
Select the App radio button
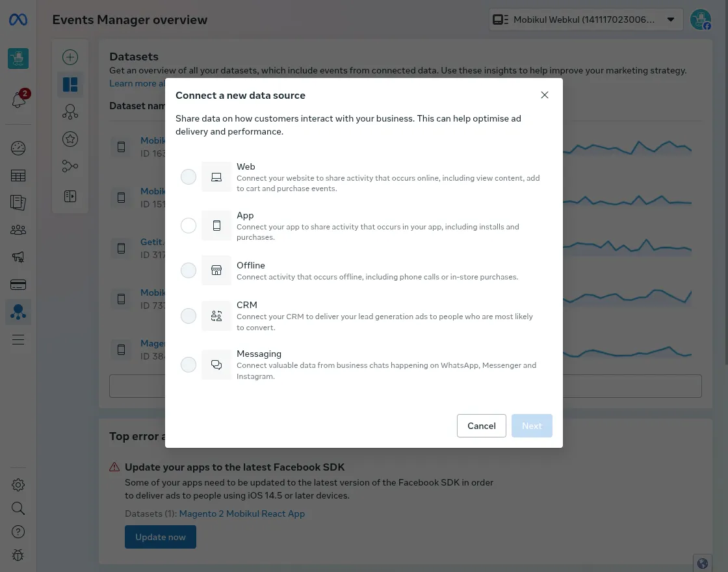click(188, 226)
